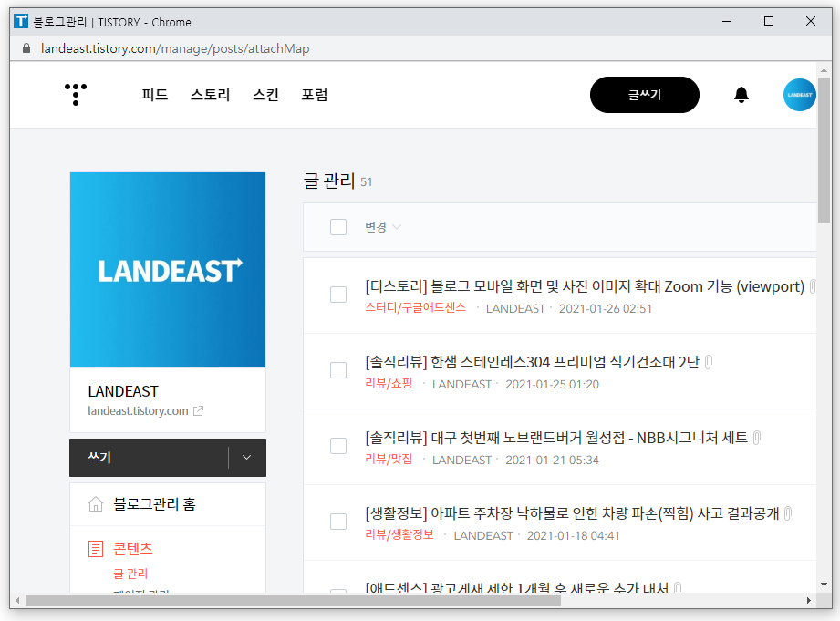Go to the 피드 menu
Viewport: 840px width, 621px height.
[x=155, y=95]
